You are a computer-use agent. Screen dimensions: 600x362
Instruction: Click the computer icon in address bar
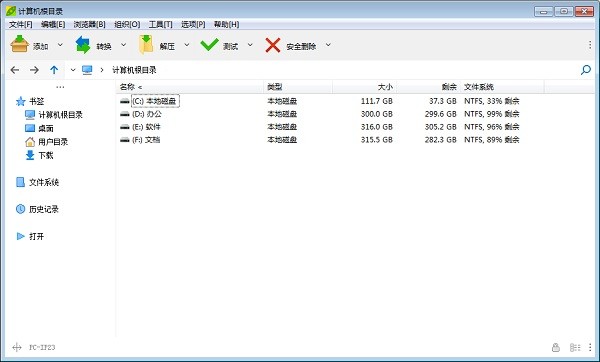point(87,70)
